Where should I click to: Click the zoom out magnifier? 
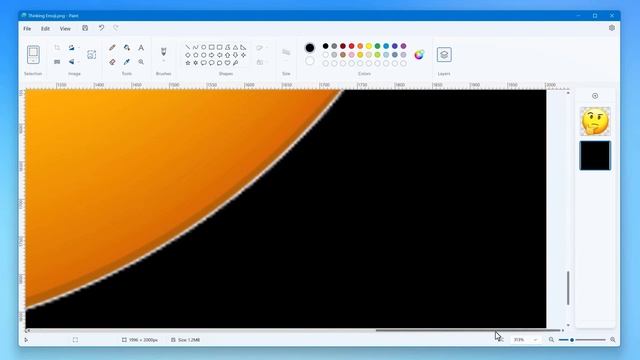[551, 340]
